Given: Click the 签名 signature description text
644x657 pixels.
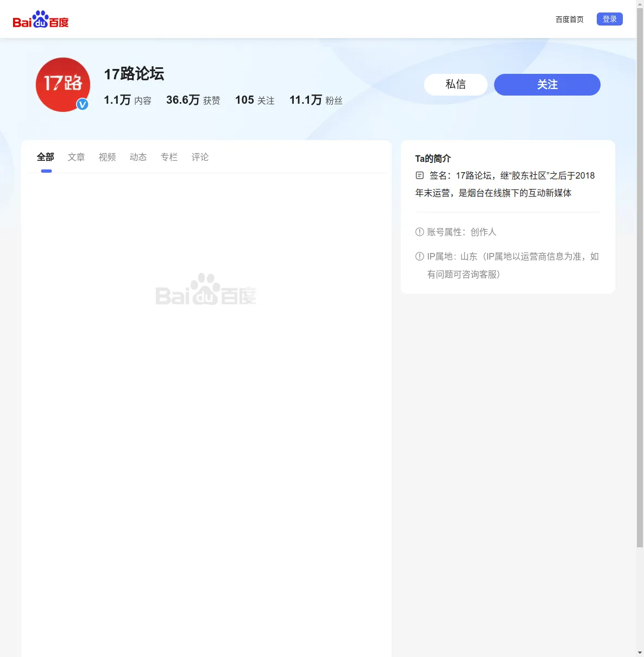Looking at the screenshot, I should point(505,184).
